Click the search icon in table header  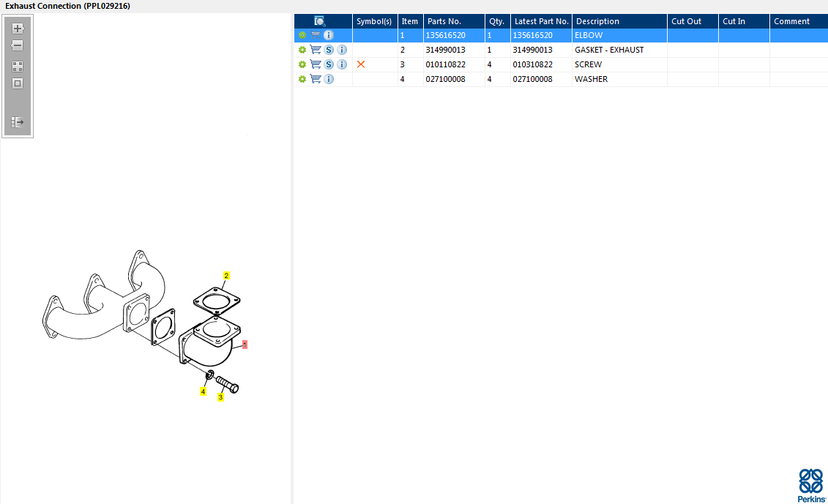tap(319, 21)
